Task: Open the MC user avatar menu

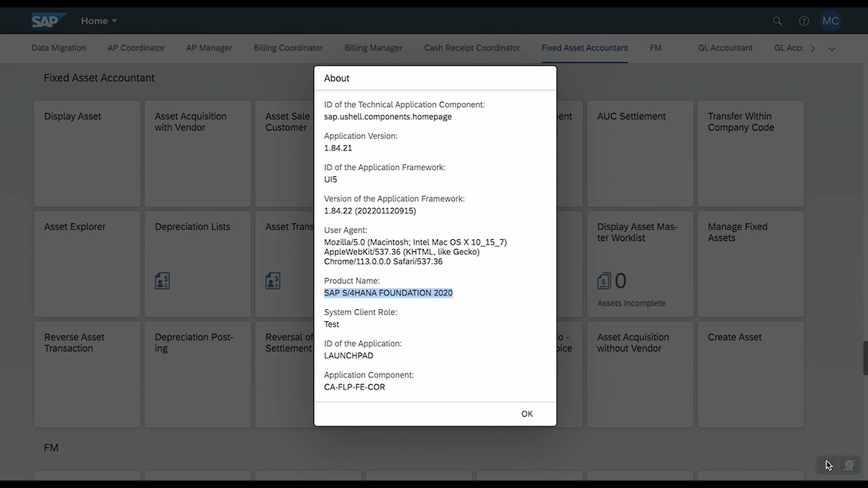Action: (x=830, y=21)
